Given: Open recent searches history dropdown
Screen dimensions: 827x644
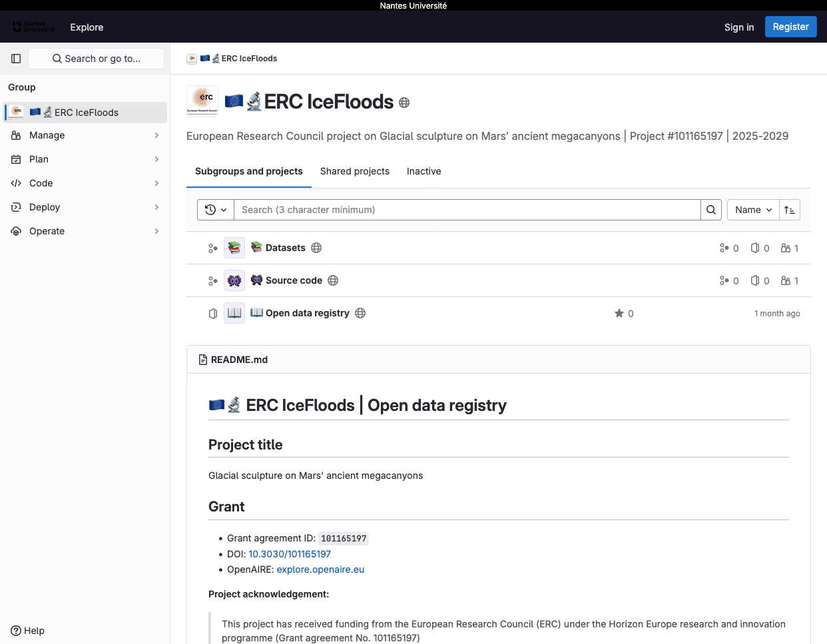Looking at the screenshot, I should [216, 210].
